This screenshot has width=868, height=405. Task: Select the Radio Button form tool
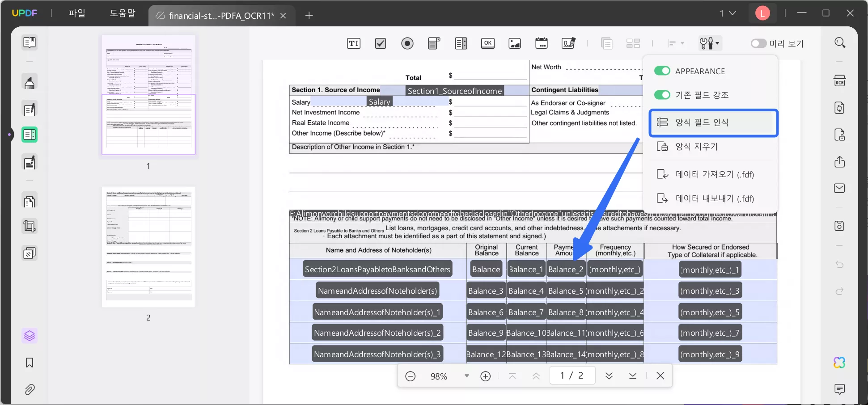[407, 43]
